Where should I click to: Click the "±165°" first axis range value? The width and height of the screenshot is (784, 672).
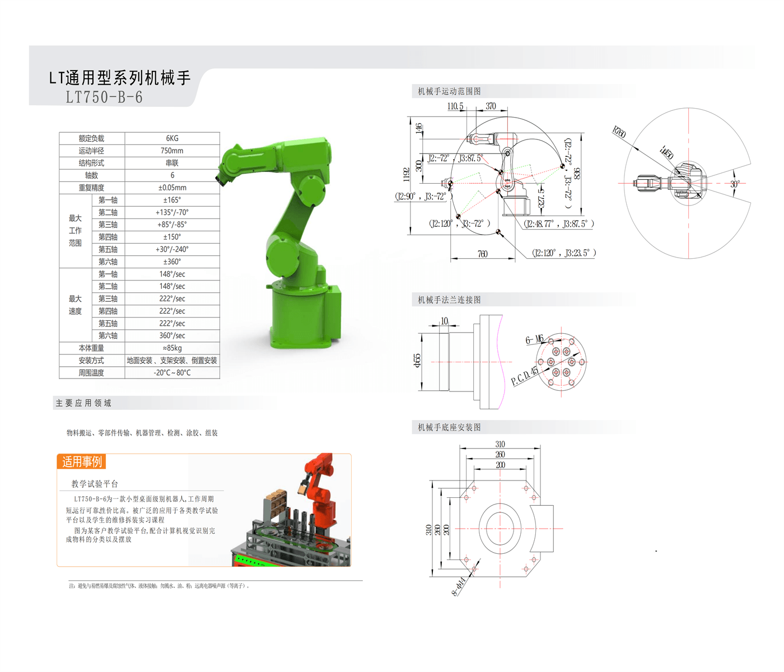tap(172, 200)
